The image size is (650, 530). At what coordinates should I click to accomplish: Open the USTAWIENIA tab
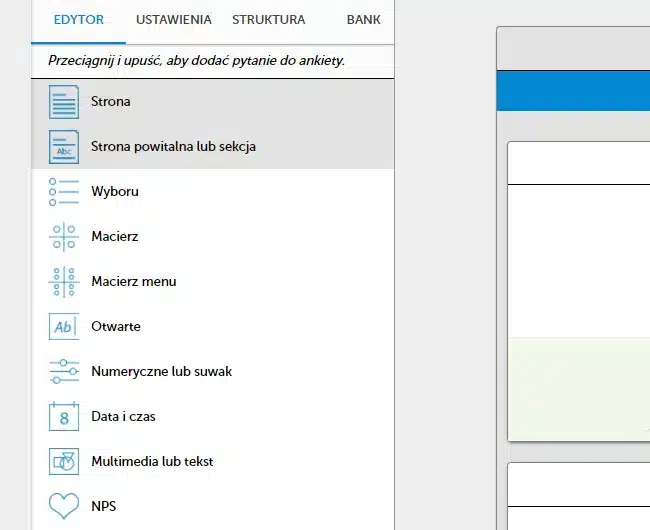(x=174, y=20)
